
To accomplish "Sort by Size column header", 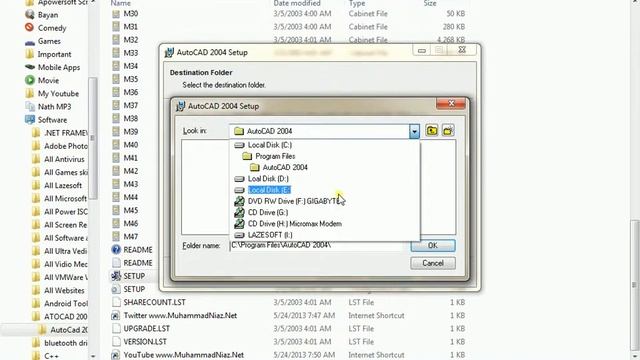I will 429,3.
